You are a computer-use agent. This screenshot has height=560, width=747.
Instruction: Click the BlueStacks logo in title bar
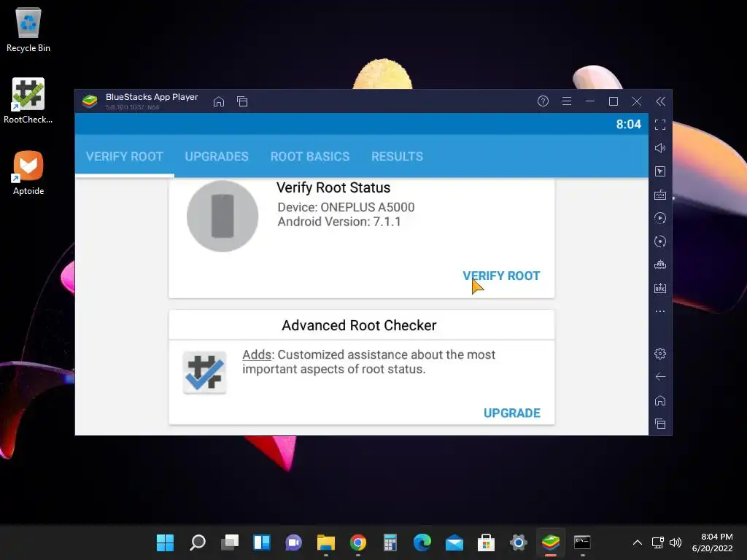[x=90, y=101]
